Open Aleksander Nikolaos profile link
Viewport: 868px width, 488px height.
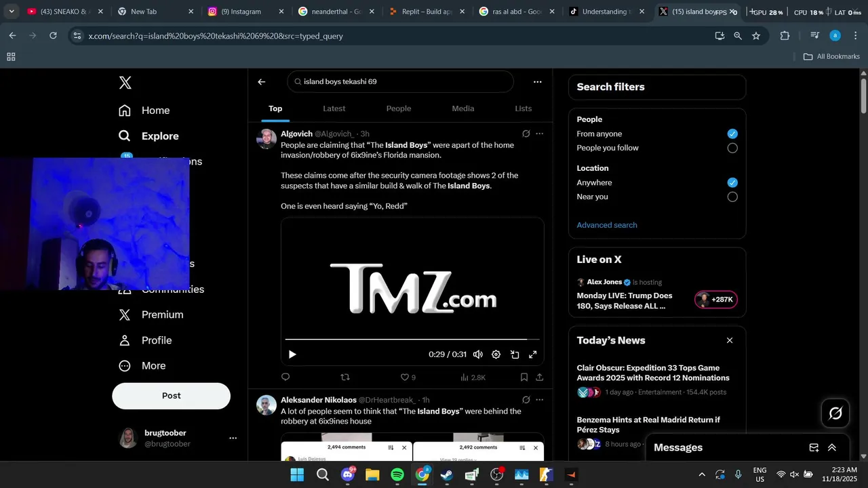[319, 401]
